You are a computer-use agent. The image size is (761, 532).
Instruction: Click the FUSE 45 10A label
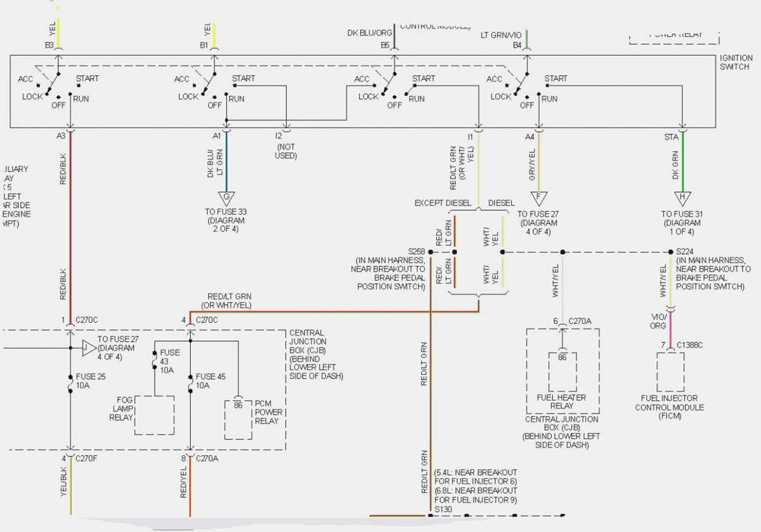pos(211,380)
